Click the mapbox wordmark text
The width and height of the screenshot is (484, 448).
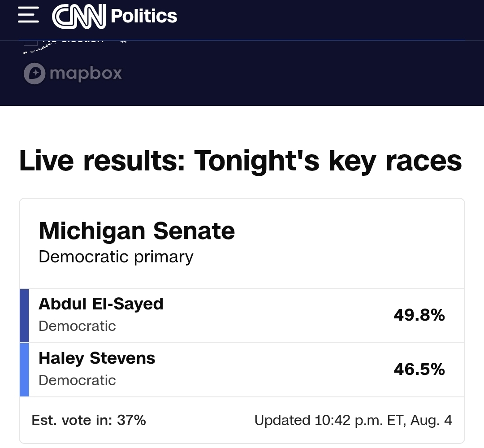point(86,74)
